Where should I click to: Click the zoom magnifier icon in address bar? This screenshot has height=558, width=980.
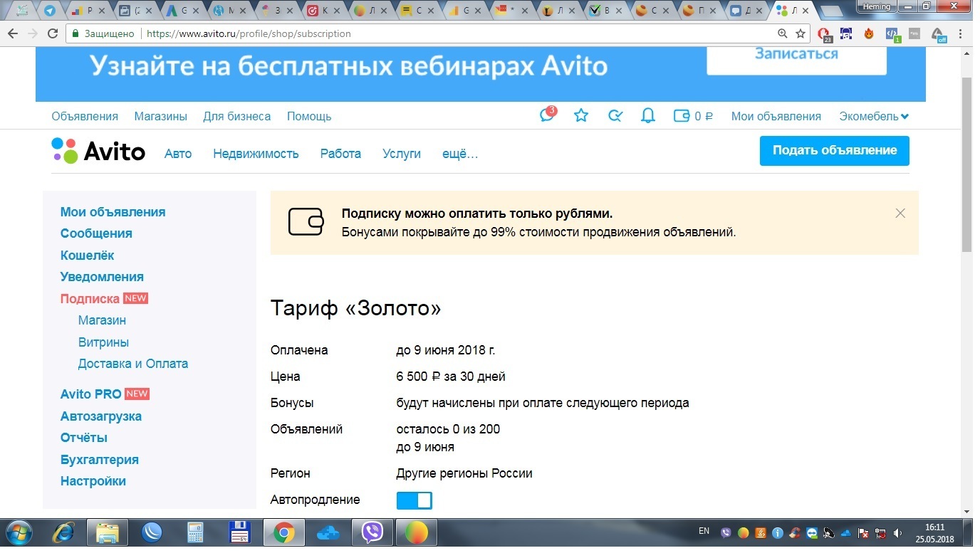pyautogui.click(x=783, y=33)
